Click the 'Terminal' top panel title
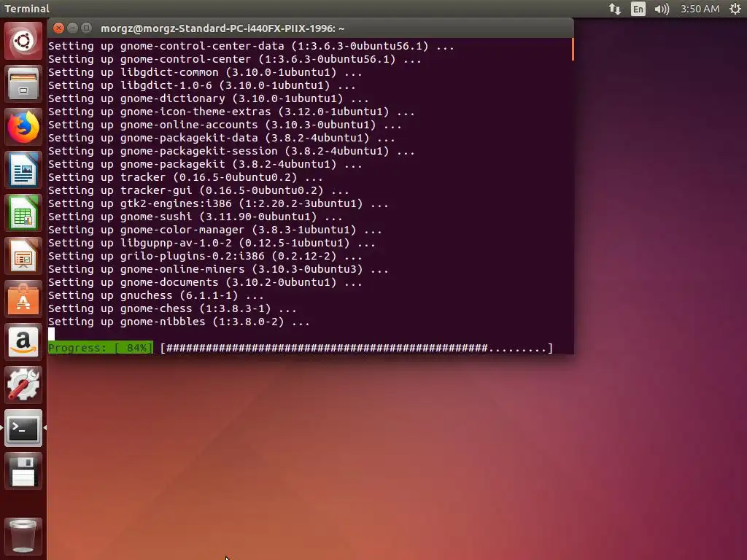The height and width of the screenshot is (560, 747). pos(27,9)
